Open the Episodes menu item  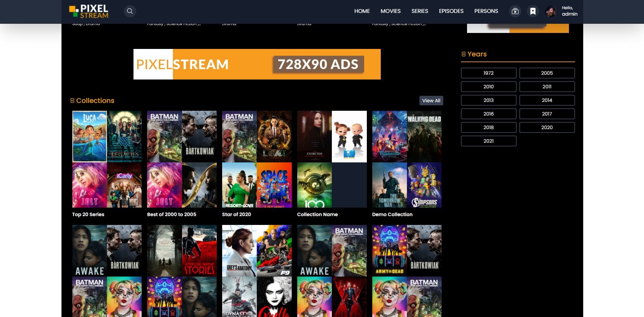pos(451,11)
